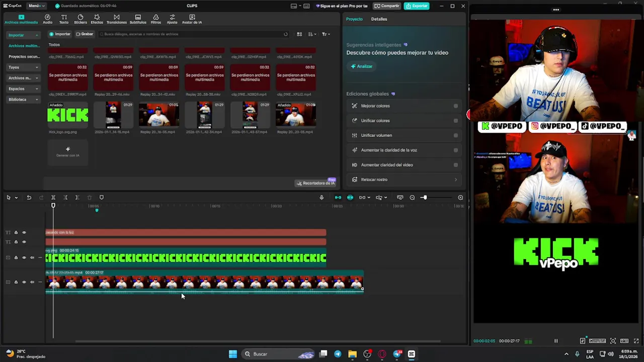
Task: Zoom in the timeline with plus icon
Action: (x=460, y=198)
